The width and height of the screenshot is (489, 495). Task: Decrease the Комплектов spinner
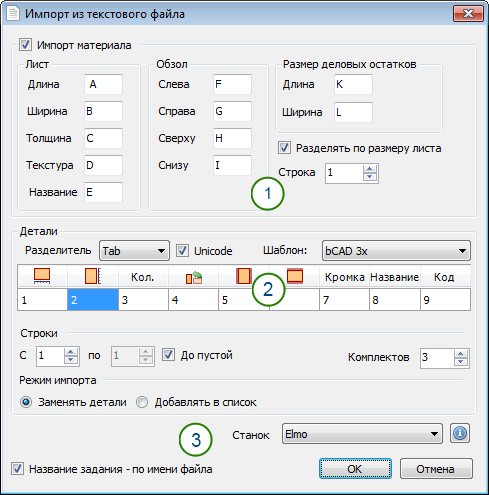(x=461, y=362)
